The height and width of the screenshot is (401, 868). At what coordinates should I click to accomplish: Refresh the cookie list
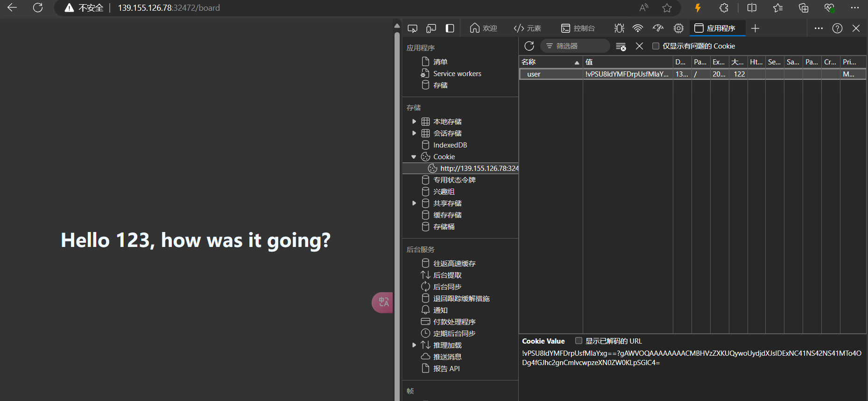[529, 46]
